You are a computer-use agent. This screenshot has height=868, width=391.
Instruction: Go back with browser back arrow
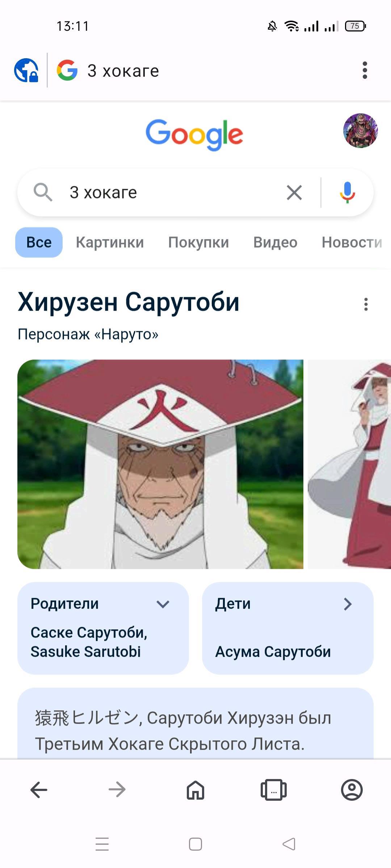coord(39,790)
